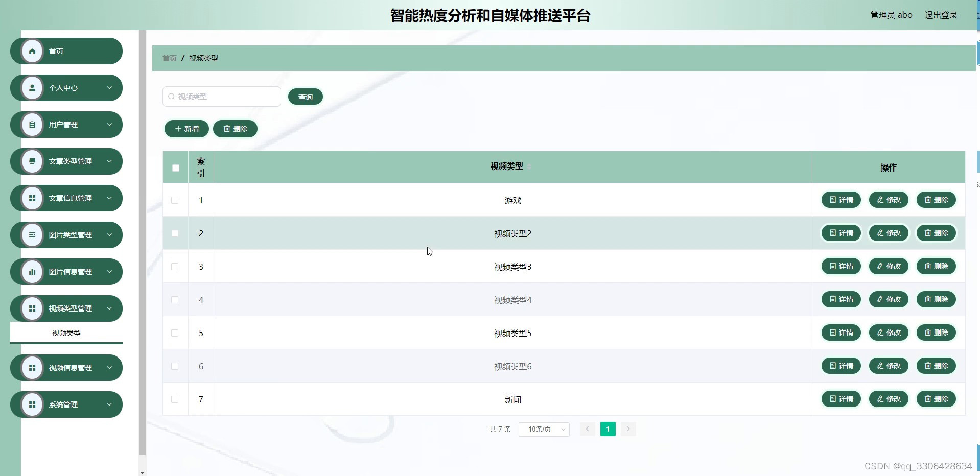
Task: Select the checkbox for row 视频类型2
Action: point(175,233)
